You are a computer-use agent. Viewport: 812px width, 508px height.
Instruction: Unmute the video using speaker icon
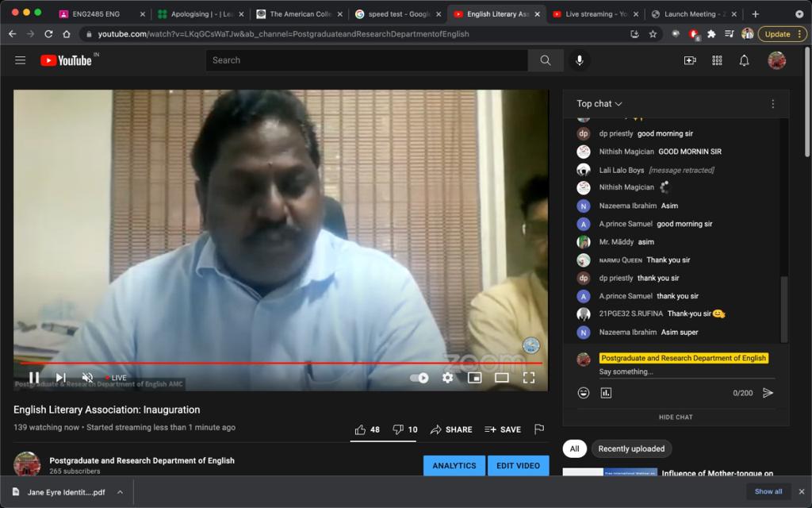tap(87, 378)
